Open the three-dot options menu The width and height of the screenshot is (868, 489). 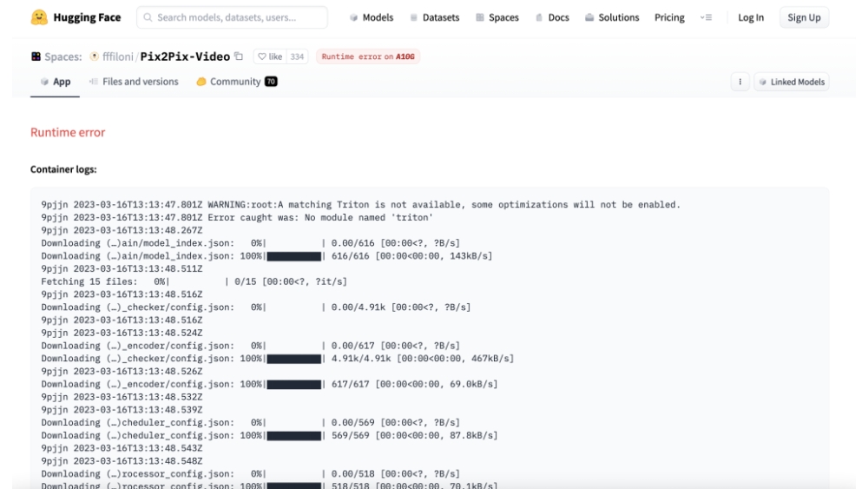tap(740, 82)
